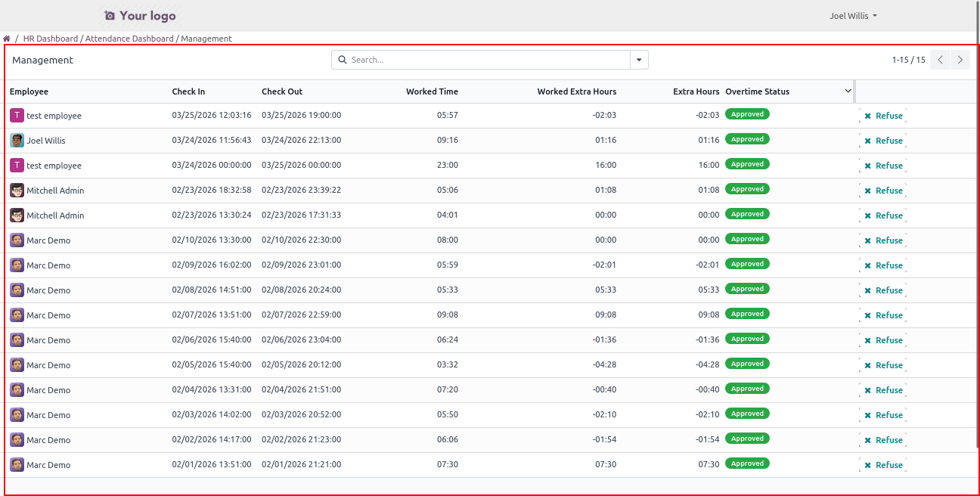This screenshot has height=496, width=980.
Task: Click Marc Demo avatar for 02/10/2026 row
Action: click(x=17, y=240)
